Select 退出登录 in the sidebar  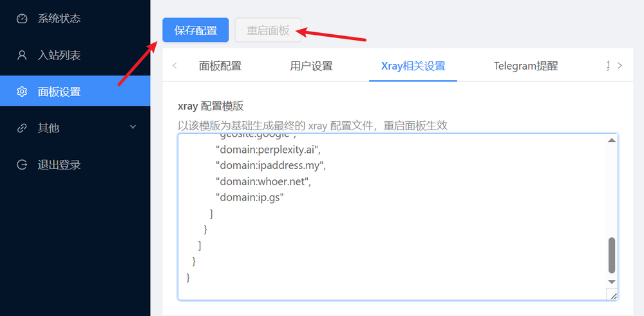59,164
